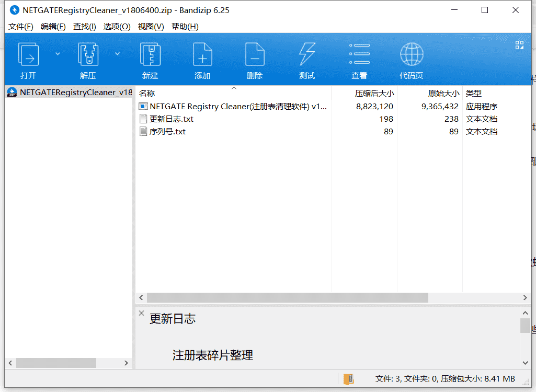Click the file list horizontal scrollbar thumb
536x392 pixels.
(x=288, y=298)
